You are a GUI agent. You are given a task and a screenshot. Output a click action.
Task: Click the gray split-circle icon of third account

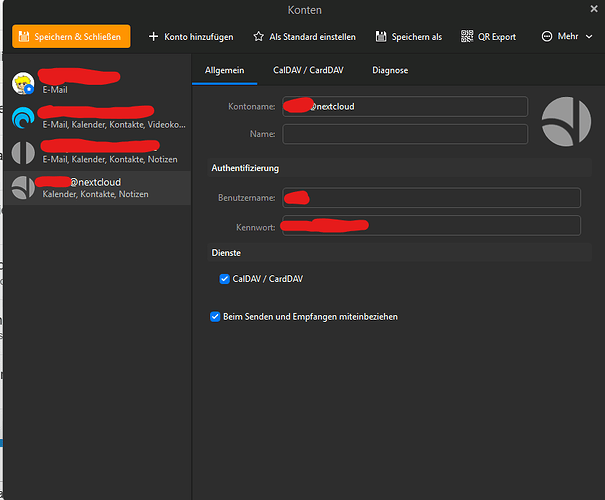(x=23, y=153)
